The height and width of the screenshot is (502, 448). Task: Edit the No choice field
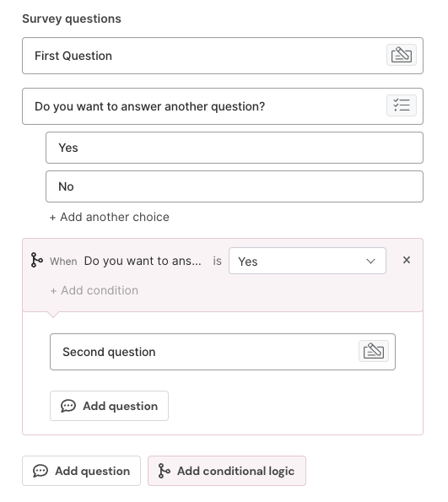(x=235, y=186)
